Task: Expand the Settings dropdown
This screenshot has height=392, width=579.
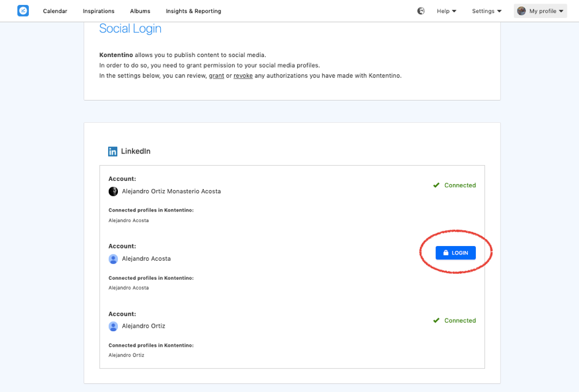Action: pos(487,11)
